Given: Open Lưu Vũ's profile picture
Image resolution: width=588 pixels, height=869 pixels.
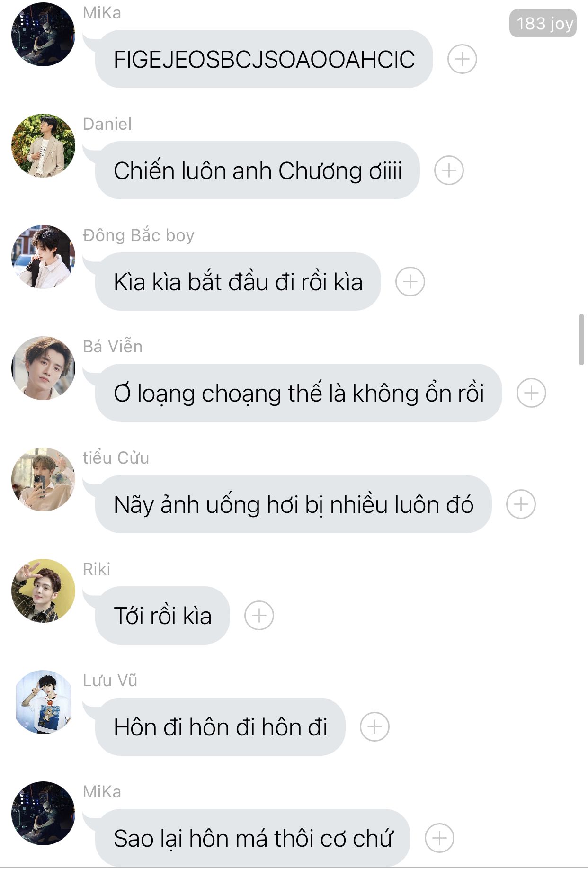Looking at the screenshot, I should click(x=43, y=702).
